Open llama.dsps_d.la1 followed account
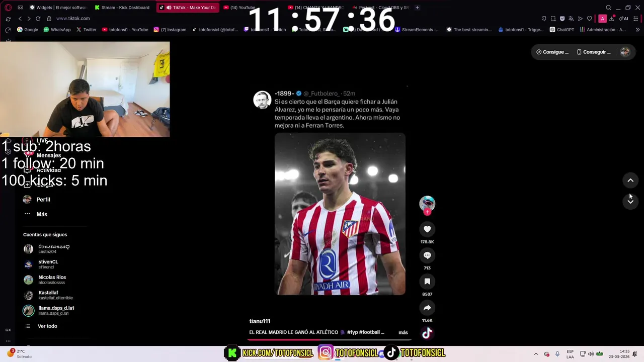 click(49, 311)
